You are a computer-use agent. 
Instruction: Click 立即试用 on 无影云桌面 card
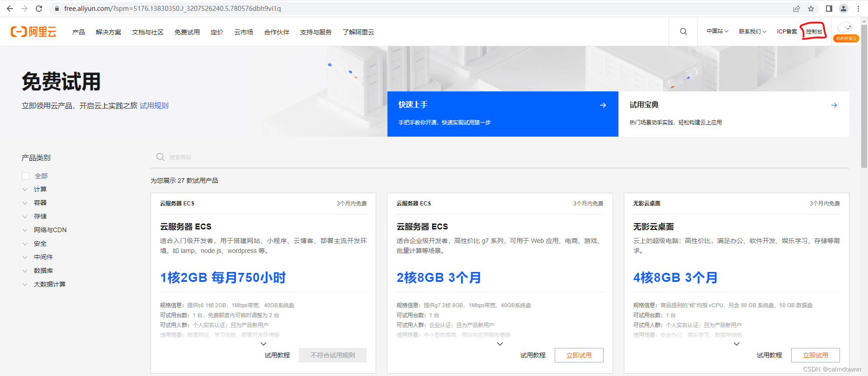[x=816, y=355]
